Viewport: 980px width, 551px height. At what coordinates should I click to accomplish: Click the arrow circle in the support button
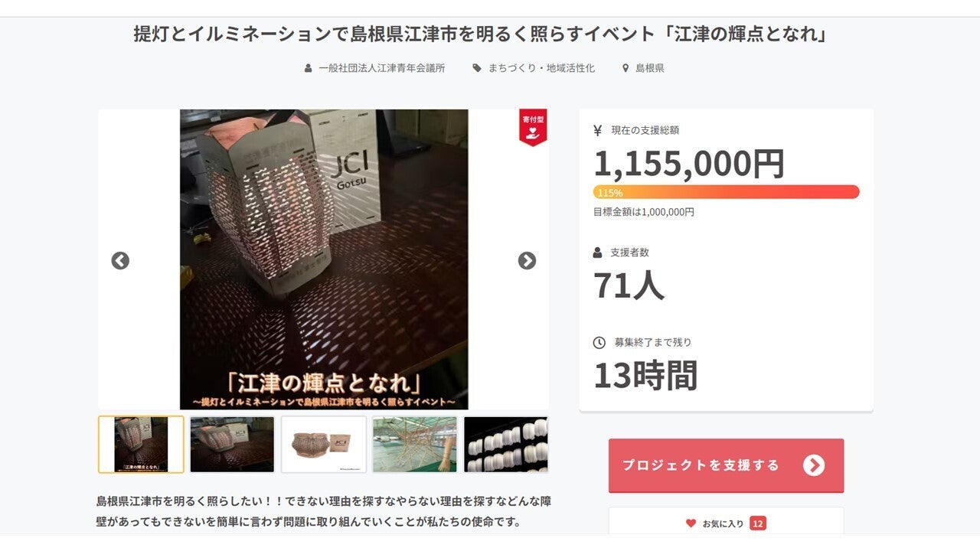coord(813,465)
